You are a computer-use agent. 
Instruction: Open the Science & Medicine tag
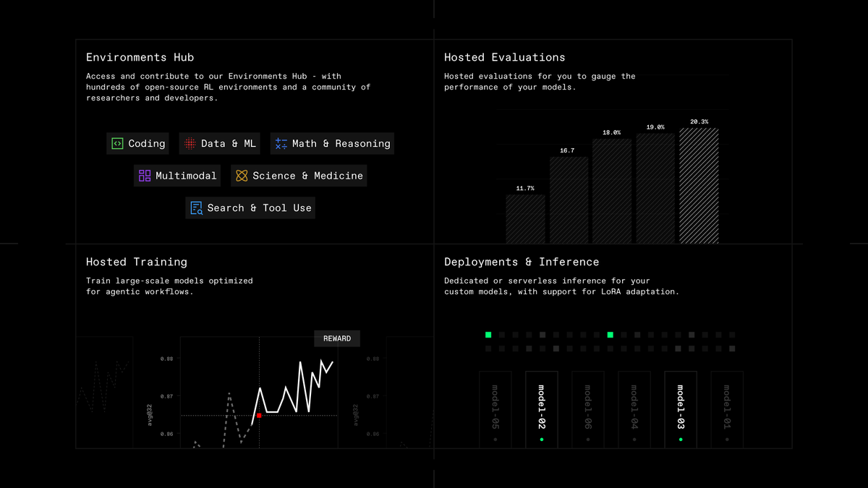[299, 176]
